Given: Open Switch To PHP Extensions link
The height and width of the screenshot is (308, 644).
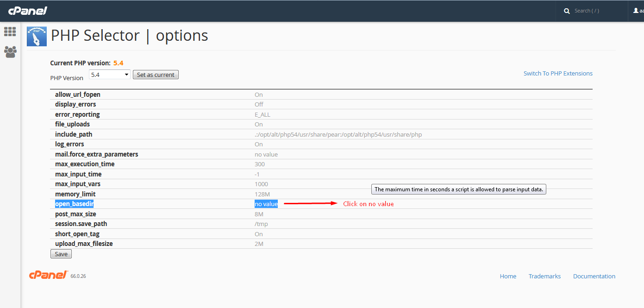Looking at the screenshot, I should [558, 73].
